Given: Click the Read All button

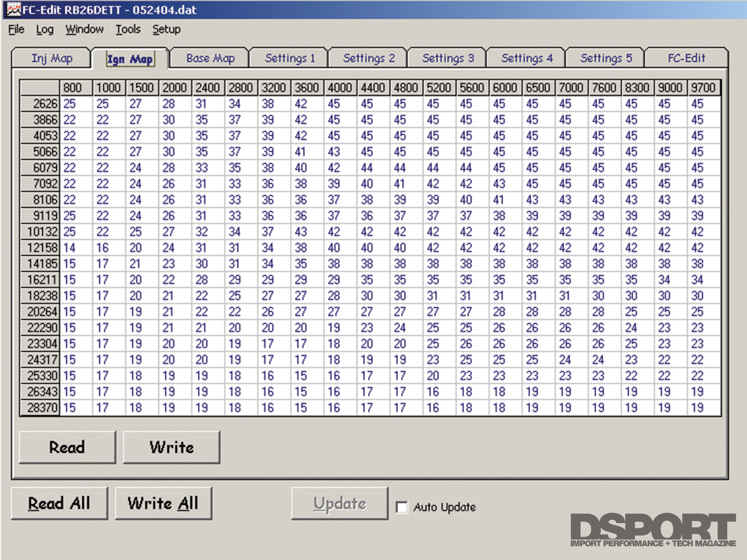Looking at the screenshot, I should 59,503.
